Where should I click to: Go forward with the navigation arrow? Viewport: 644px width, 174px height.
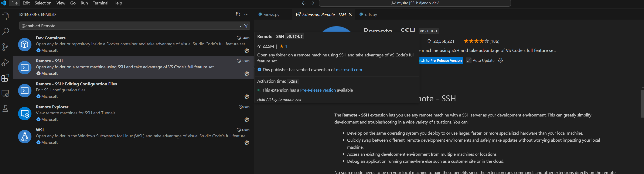[312, 3]
